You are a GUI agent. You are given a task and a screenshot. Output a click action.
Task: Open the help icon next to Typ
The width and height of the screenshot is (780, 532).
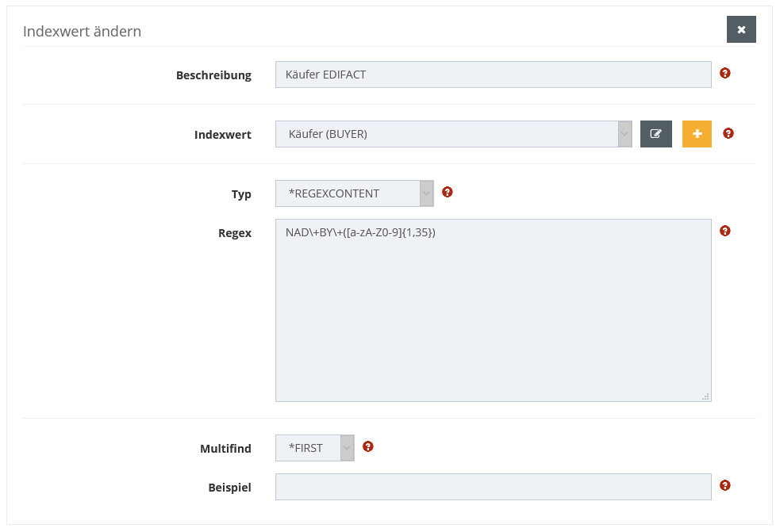(x=448, y=192)
